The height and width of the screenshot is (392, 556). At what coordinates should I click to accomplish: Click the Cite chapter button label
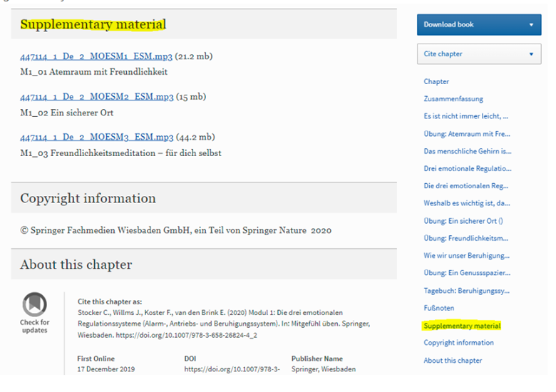point(443,54)
